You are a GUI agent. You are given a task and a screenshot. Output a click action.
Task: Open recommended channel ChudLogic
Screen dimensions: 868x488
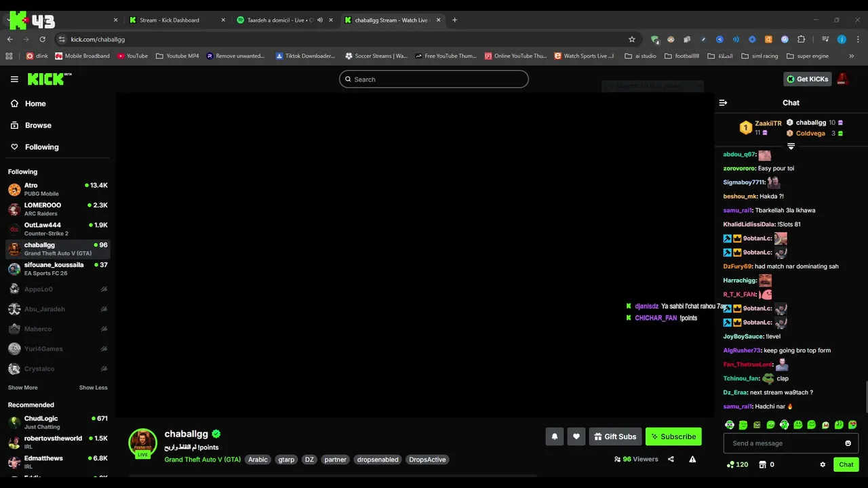58,422
